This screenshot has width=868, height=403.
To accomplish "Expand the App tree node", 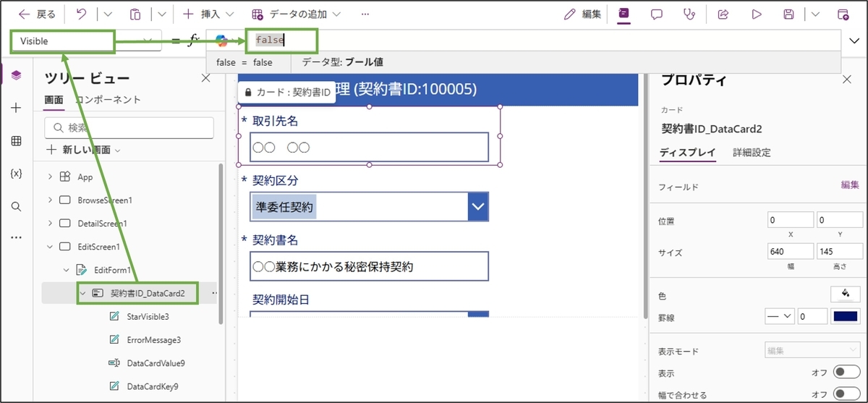I will [50, 177].
